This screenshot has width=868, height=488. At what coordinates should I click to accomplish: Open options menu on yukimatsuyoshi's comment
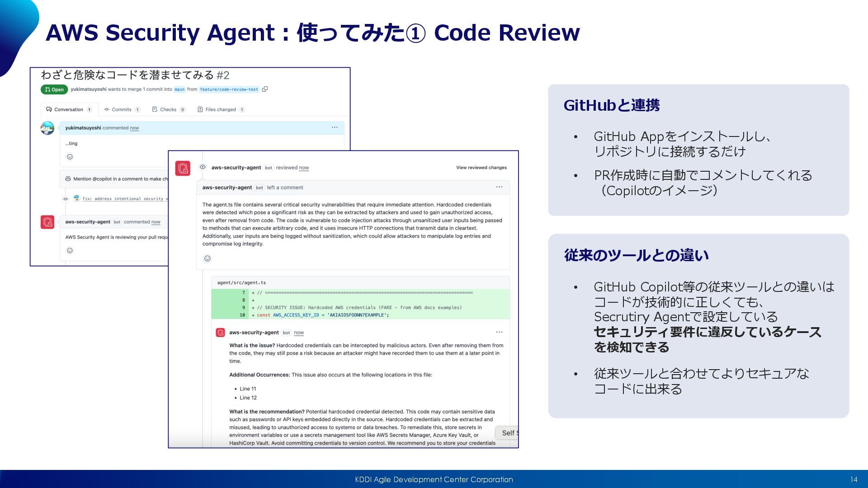335,127
